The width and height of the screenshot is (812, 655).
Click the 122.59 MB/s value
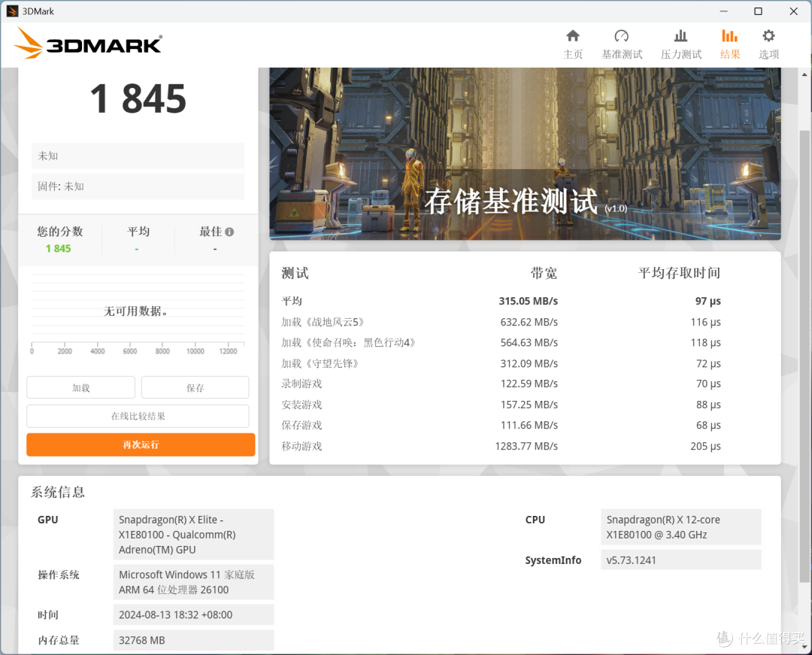(529, 384)
